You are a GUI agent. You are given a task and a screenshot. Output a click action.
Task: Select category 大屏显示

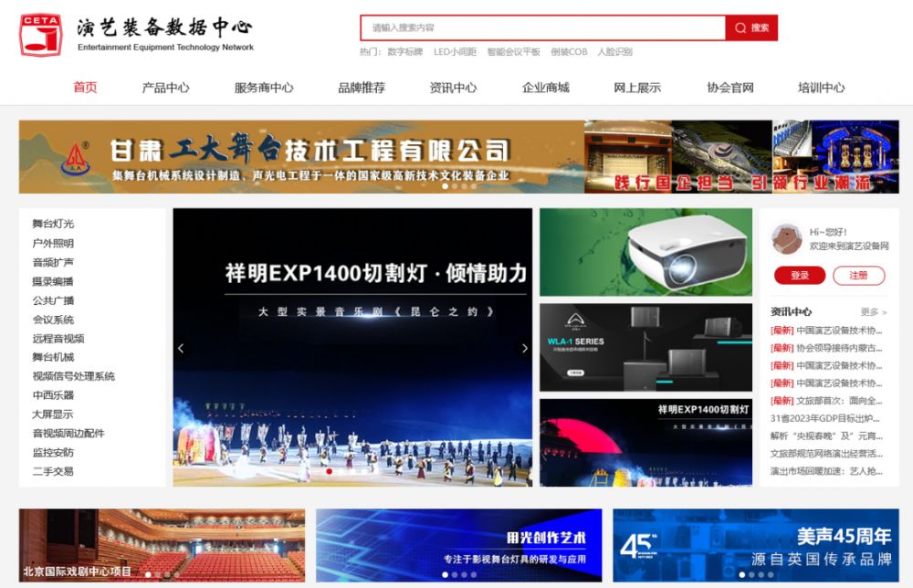coord(53,414)
